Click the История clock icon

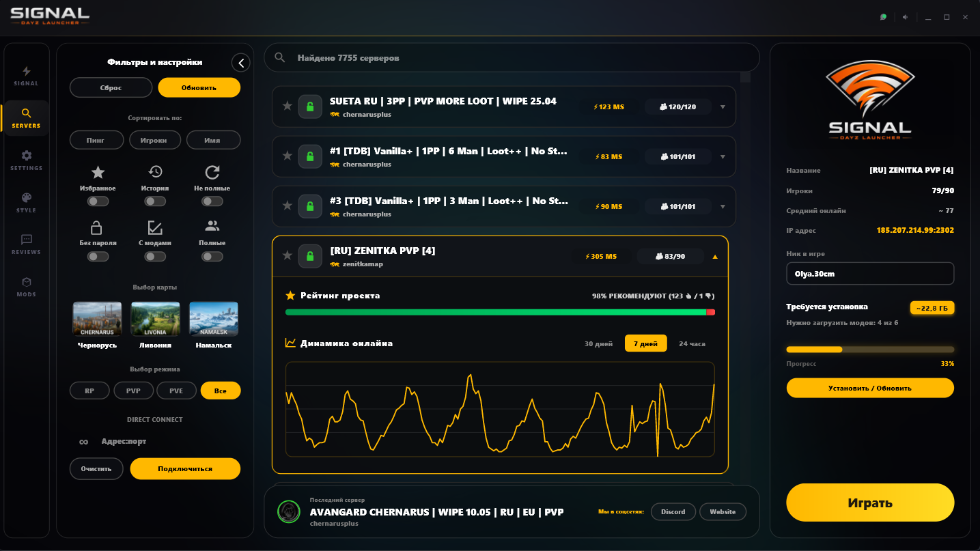(x=155, y=172)
